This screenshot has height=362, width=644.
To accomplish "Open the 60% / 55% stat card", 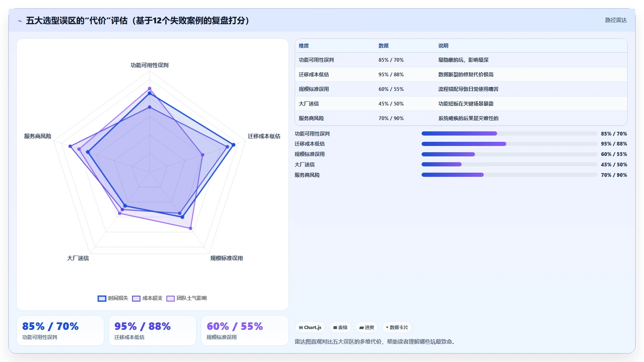I will coord(245,330).
